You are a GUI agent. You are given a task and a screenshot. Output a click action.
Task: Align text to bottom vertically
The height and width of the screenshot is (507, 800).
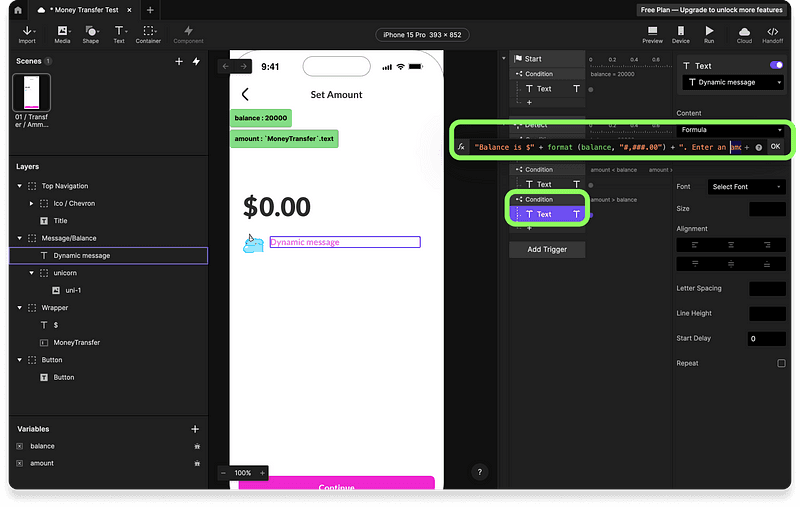tap(767, 264)
